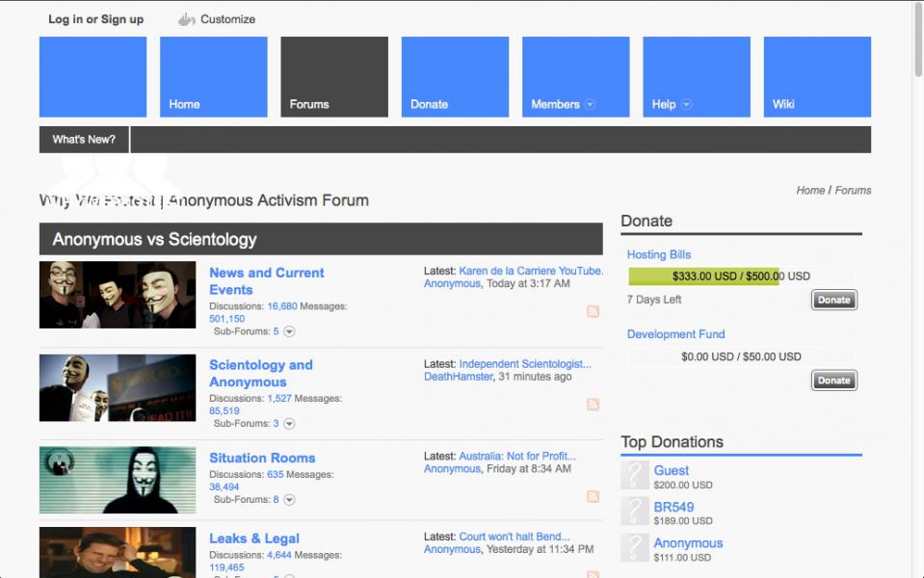Click the blank blue logo tile

(x=93, y=77)
